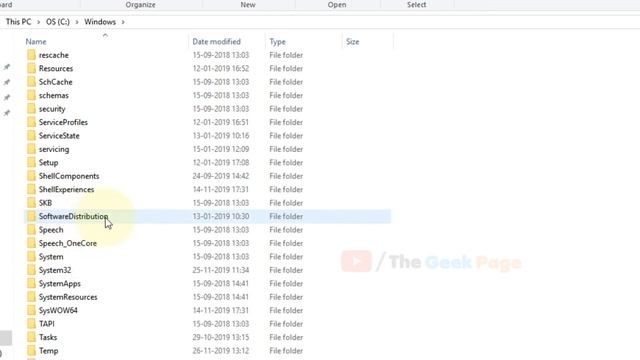Select the SKB folder icon
Screen dimensions: 640x360
click(x=31, y=203)
